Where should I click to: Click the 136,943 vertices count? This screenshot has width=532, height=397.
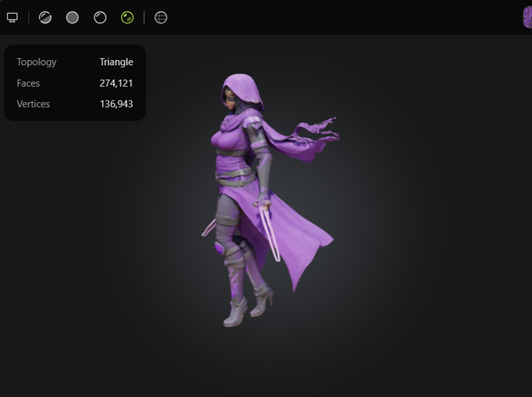[x=117, y=104]
